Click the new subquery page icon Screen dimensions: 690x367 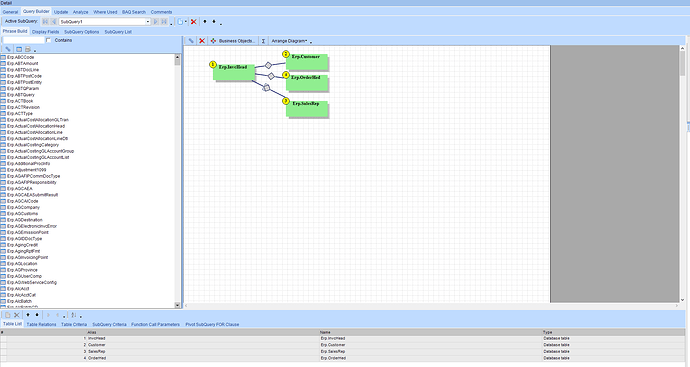coord(180,22)
